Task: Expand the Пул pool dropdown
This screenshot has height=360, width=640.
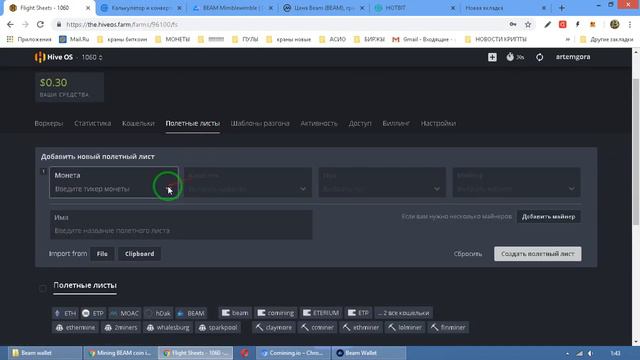Action: [382, 182]
